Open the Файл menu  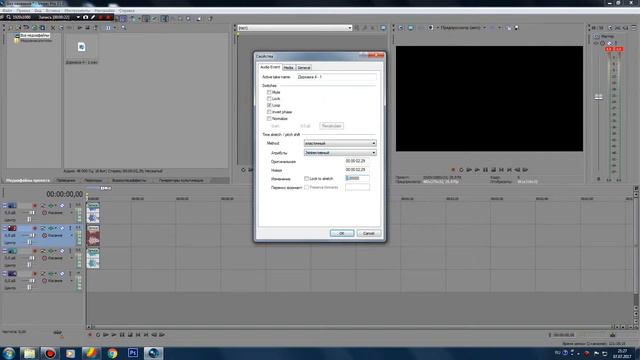(8, 10)
